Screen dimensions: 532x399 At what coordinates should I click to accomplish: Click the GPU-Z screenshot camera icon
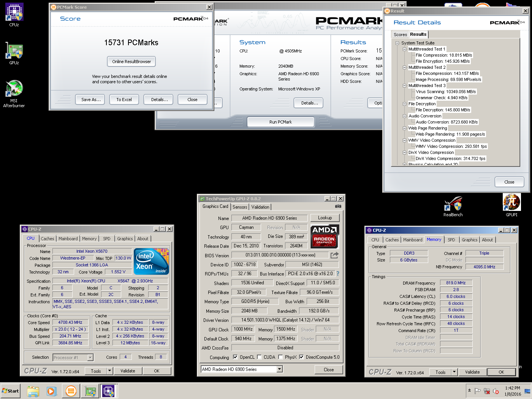(x=338, y=206)
